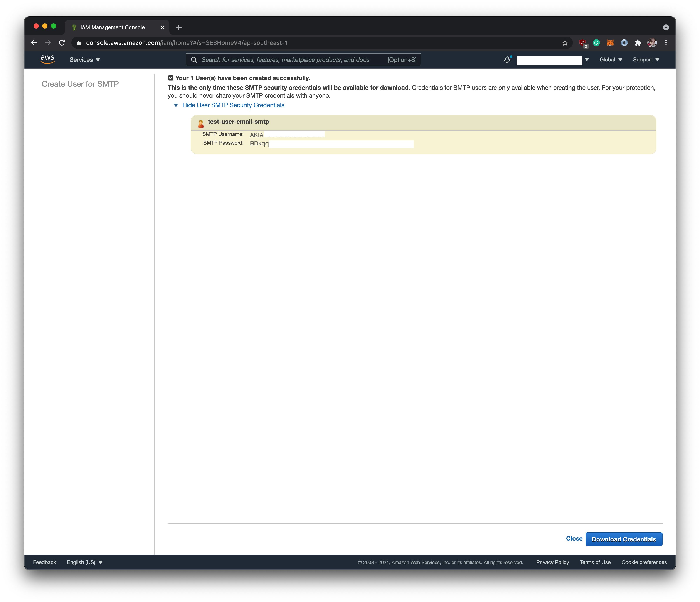Open the Chrome extensions puzzle menu

coord(638,43)
